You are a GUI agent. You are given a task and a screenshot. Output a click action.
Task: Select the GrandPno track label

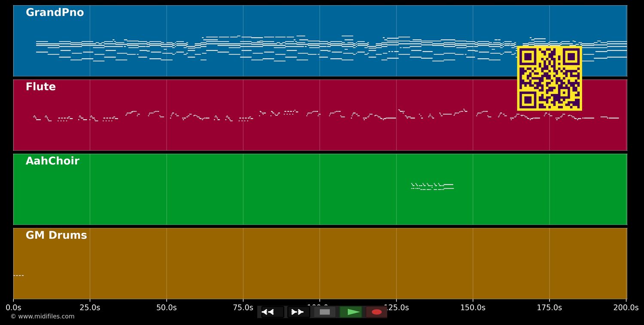(x=55, y=13)
